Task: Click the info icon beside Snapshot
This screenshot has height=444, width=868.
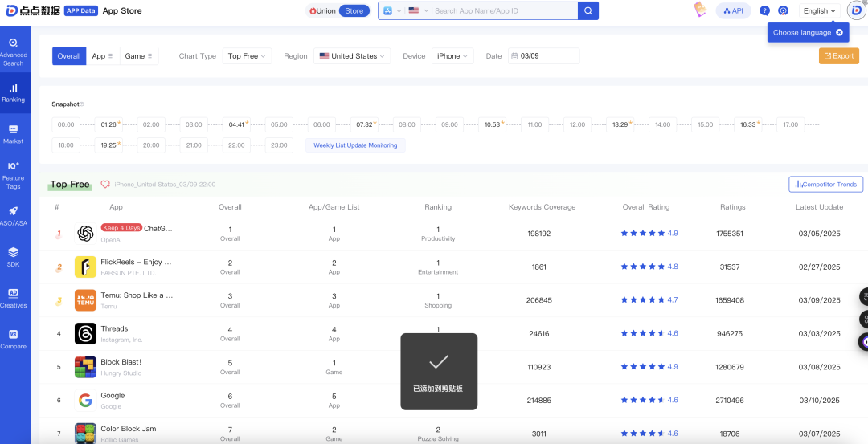Action: point(82,104)
